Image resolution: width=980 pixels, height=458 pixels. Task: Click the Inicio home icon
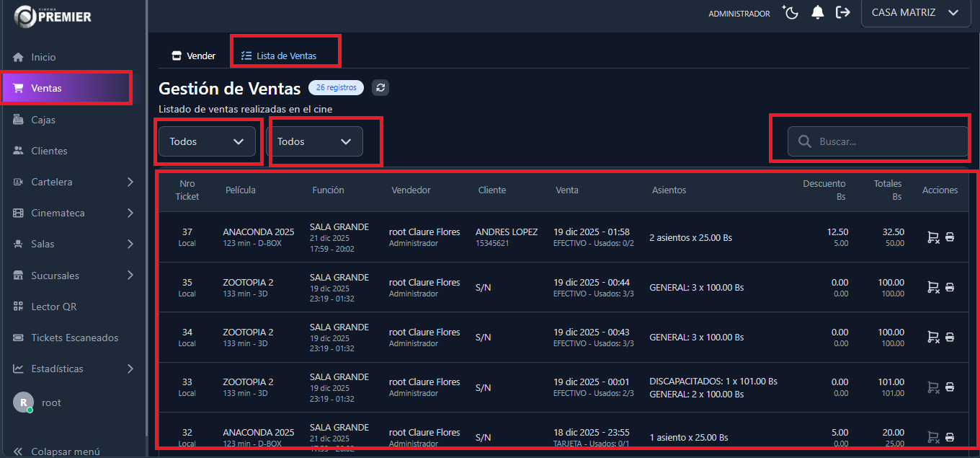click(19, 57)
